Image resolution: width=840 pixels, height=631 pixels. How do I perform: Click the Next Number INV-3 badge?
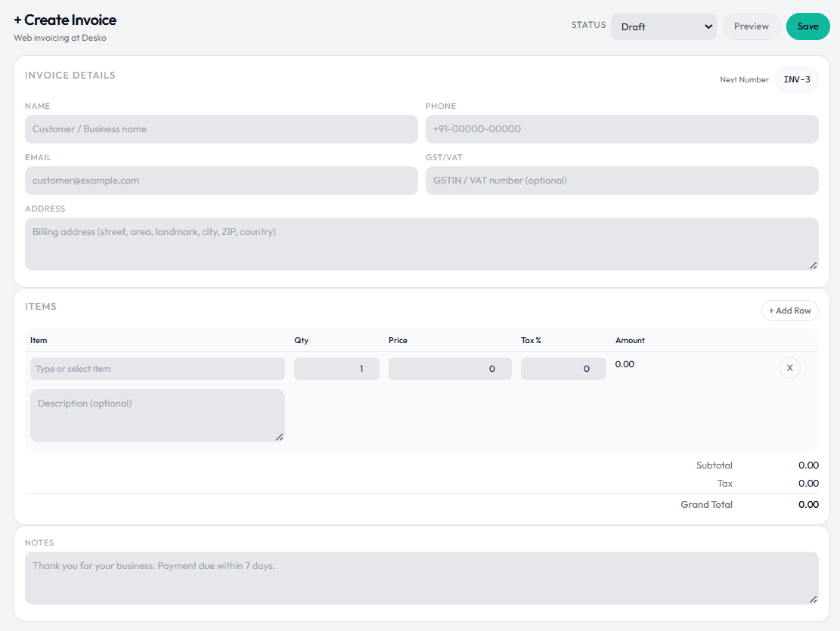click(796, 79)
